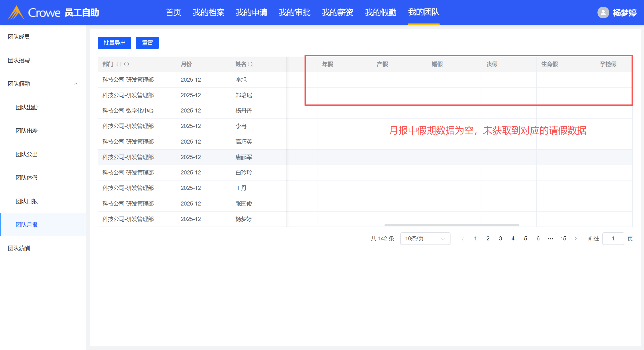644x350 pixels.
Task: Click the 重置 button
Action: 147,43
